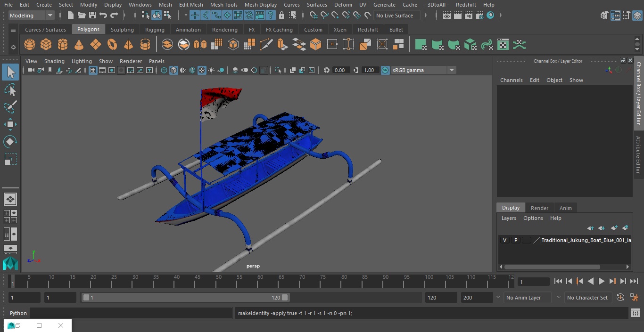The height and width of the screenshot is (332, 644).
Task: Activate the Rotate tool in toolbox
Action: pos(10,142)
